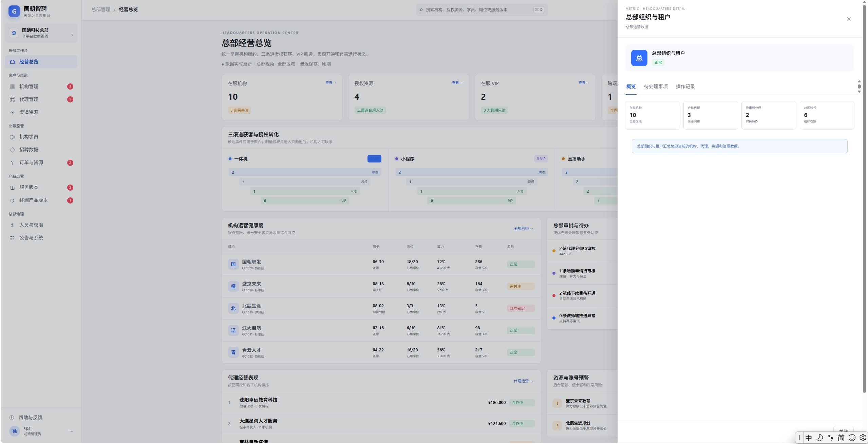Click 查看 link on 在服 VIP card
The image size is (868, 444).
(584, 83)
